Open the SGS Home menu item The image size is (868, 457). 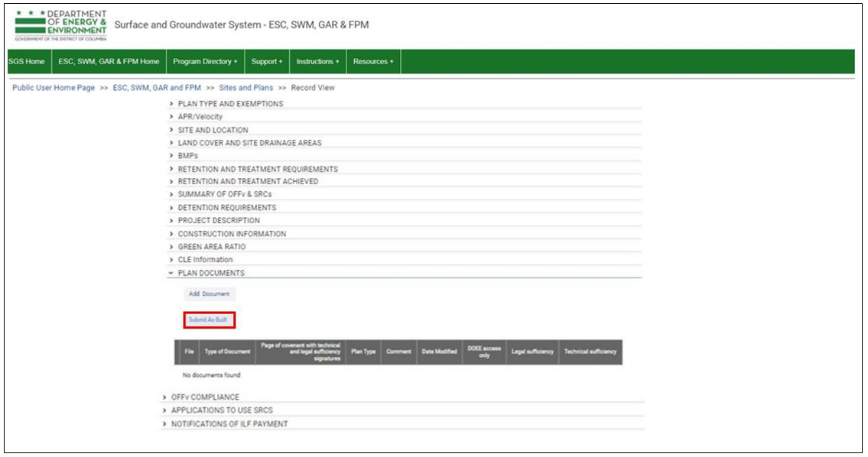point(27,62)
